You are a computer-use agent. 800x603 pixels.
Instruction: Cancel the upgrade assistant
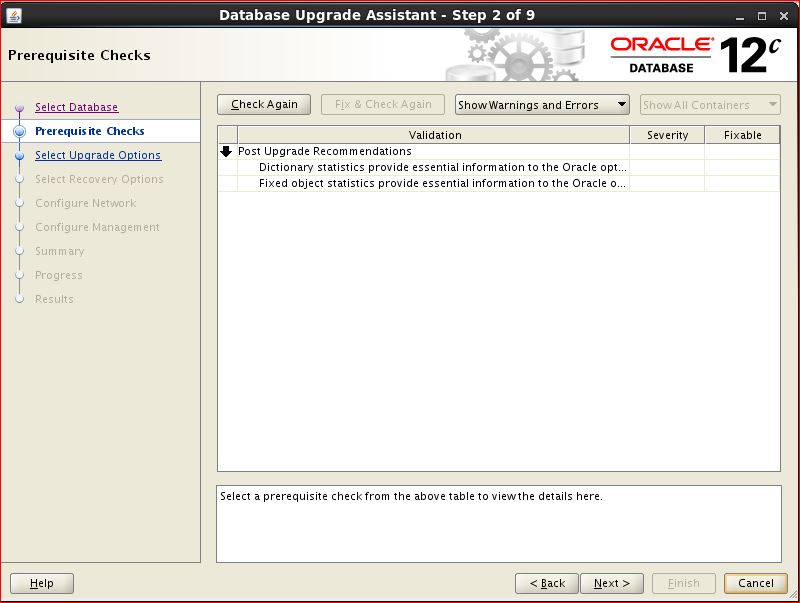pos(755,583)
